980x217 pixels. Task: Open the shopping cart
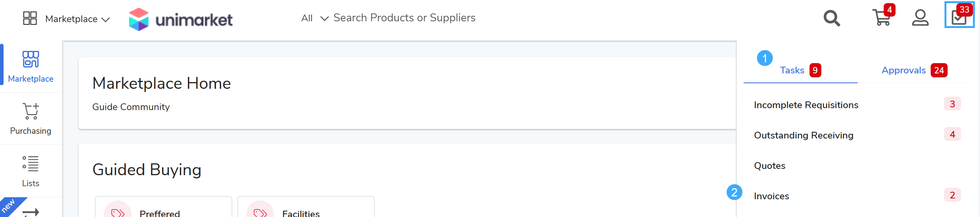[882, 18]
